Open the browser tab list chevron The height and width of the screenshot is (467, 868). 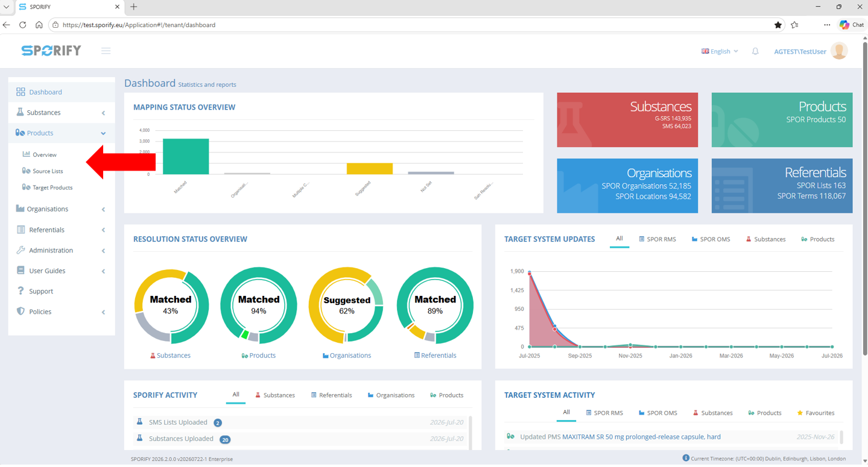(x=7, y=7)
